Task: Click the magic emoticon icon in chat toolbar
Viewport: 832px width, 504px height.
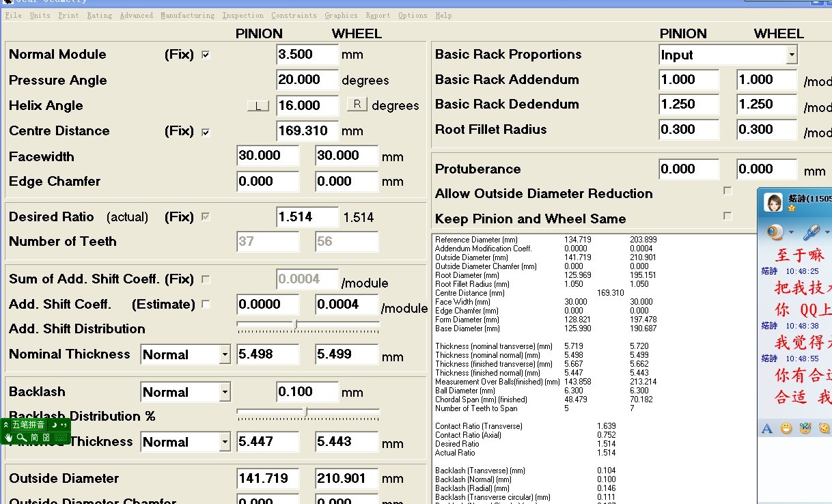Action: pos(805,428)
